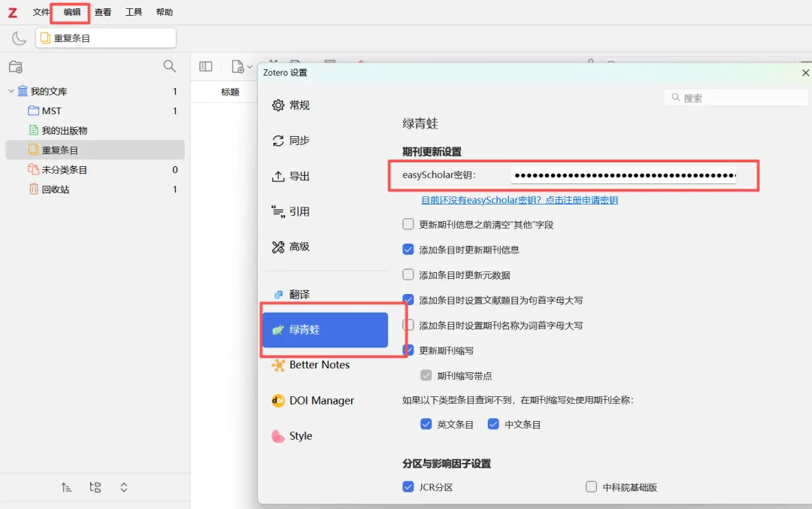Screen dimensions: 812x509
Task: Open the Style plugin icon
Action: [x=278, y=436]
